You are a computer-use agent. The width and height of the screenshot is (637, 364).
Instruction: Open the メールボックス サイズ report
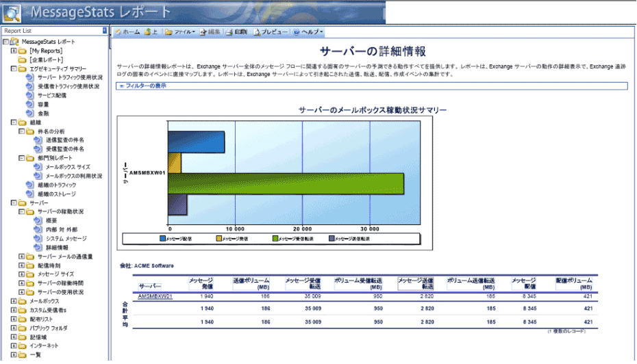click(67, 167)
